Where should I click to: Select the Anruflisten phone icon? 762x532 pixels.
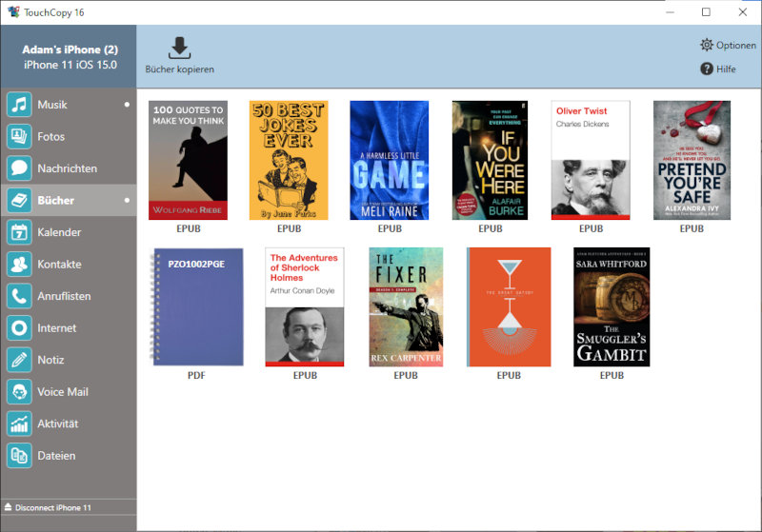[x=19, y=296]
